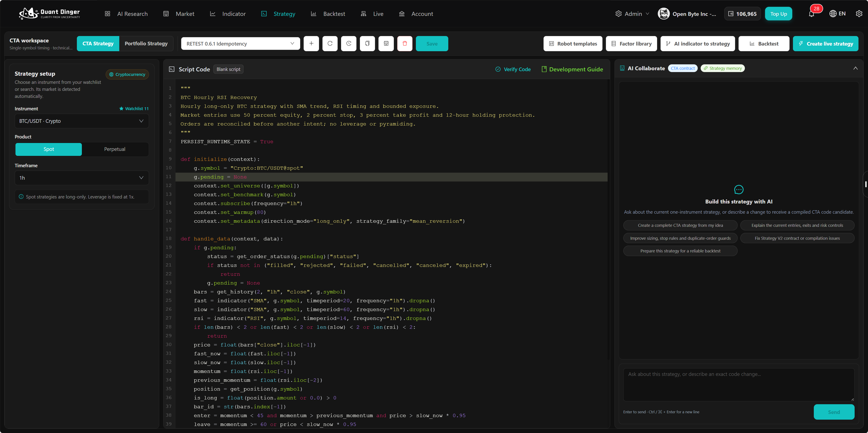
Task: Select Spot product type
Action: tap(49, 149)
